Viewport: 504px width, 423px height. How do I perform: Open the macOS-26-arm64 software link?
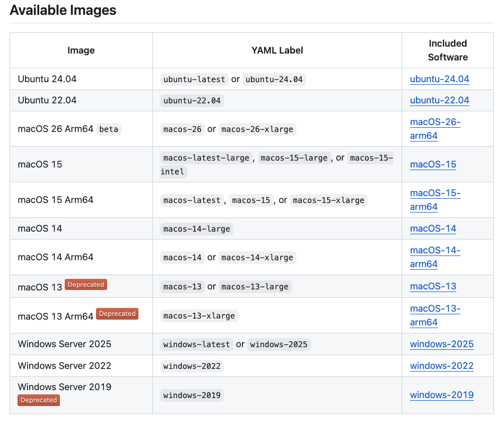[435, 129]
